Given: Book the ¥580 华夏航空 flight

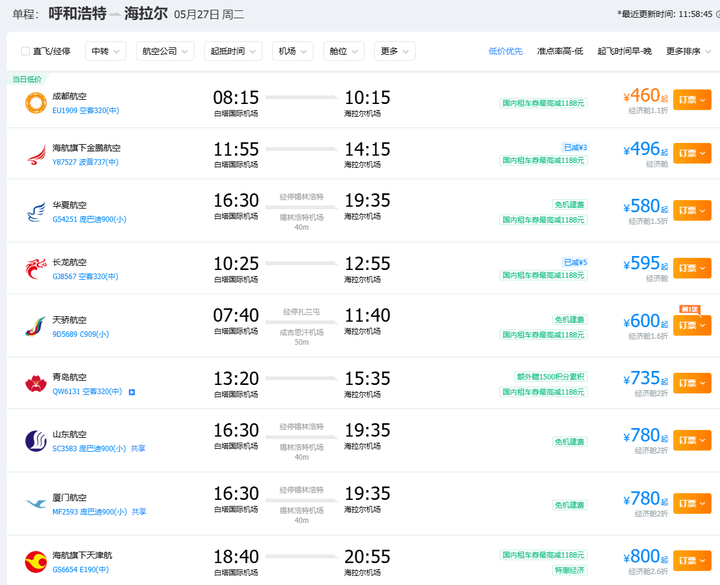Looking at the screenshot, I should 692,211.
